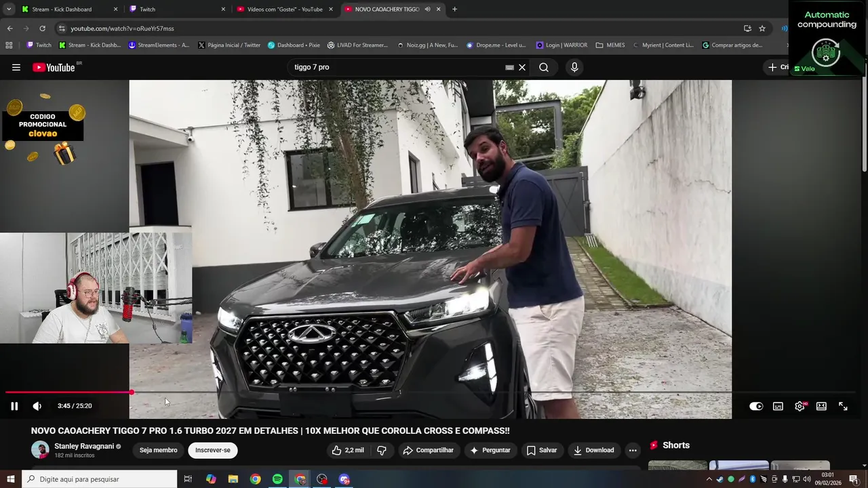
Task: Open the three-dot more actions menu
Action: tap(633, 450)
